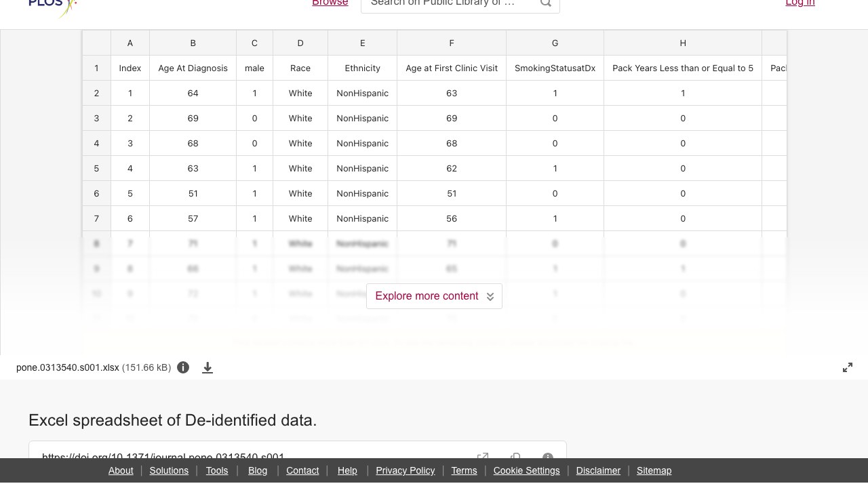
Task: Select column A header
Action: pos(130,43)
